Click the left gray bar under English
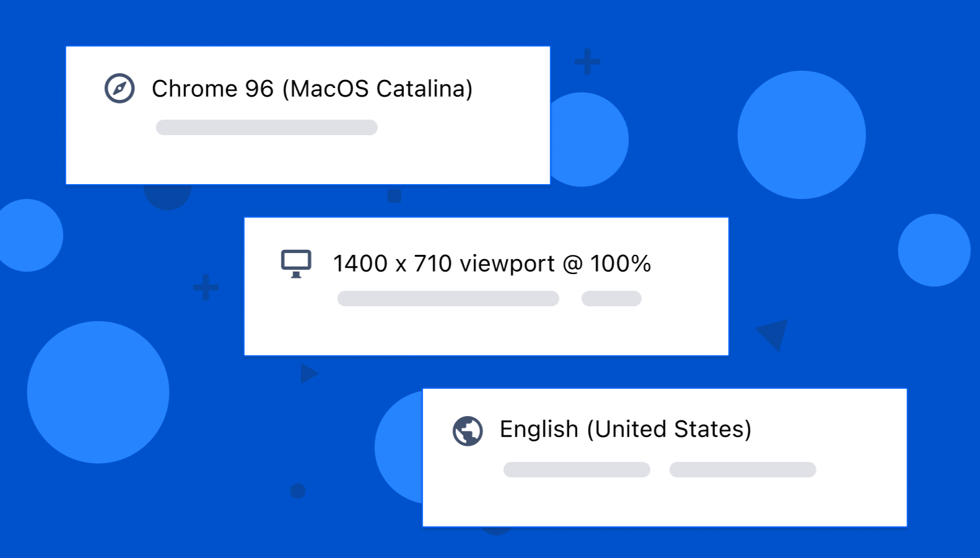Viewport: 980px width, 558px height. click(x=577, y=469)
